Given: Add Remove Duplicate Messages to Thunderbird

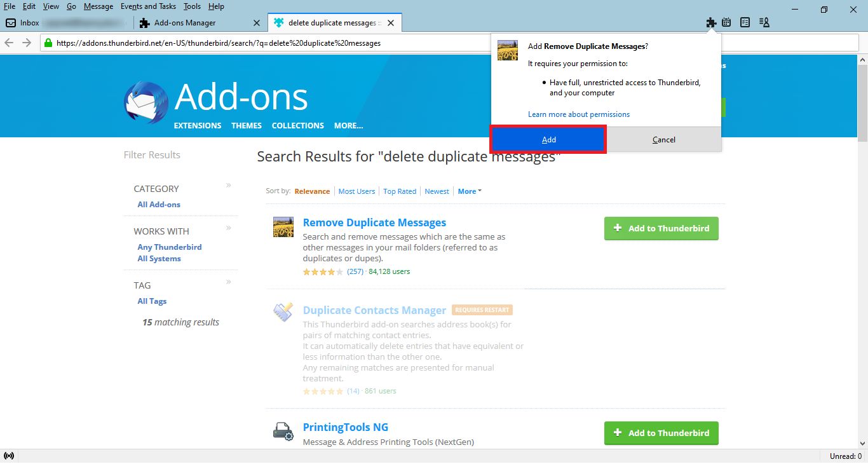Looking at the screenshot, I should pos(661,228).
